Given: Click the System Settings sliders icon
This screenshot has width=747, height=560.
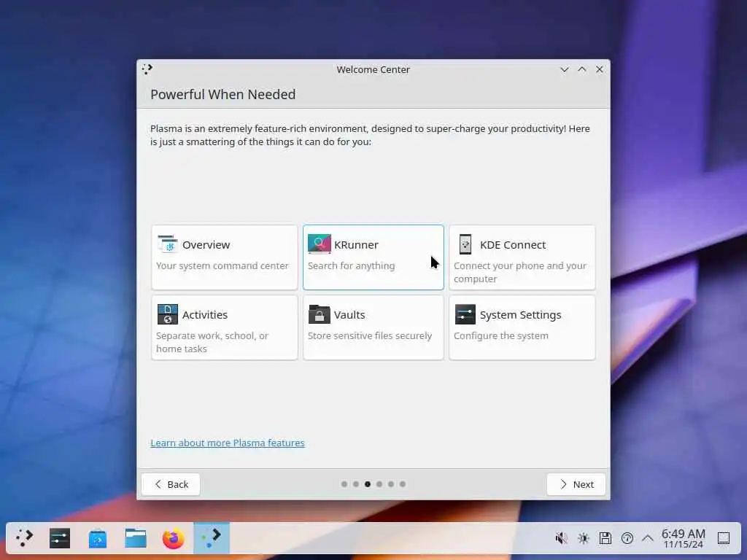Looking at the screenshot, I should [x=465, y=314].
